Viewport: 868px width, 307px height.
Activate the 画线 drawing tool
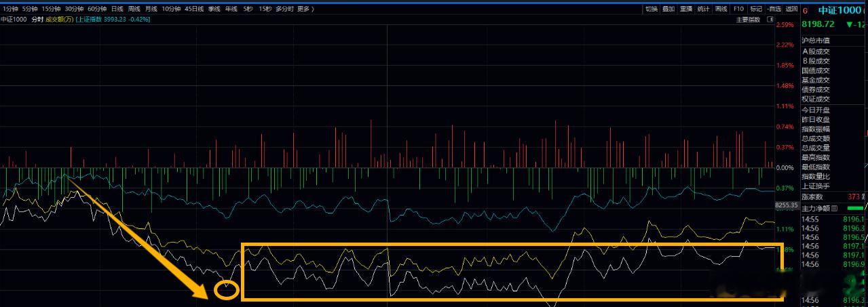point(721,9)
